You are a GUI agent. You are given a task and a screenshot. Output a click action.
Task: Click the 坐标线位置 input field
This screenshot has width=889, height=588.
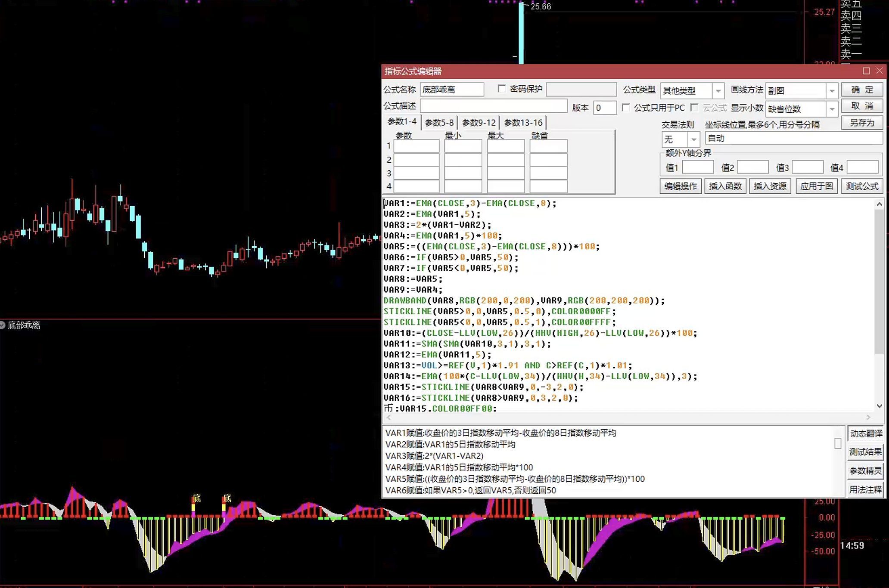[x=794, y=138]
